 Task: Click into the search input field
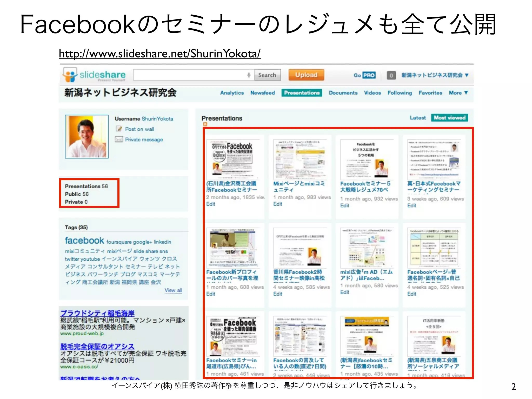pyautogui.click(x=190, y=75)
